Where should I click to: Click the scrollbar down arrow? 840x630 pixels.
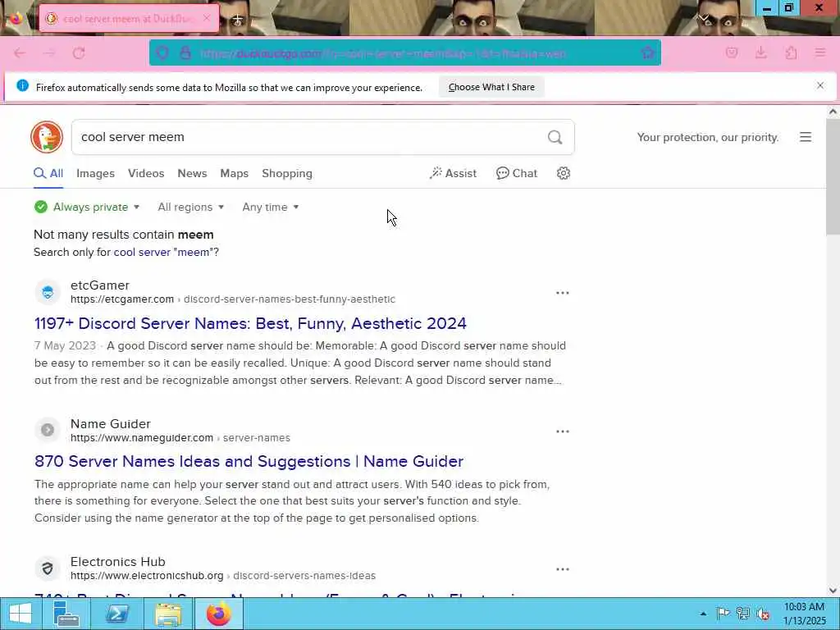833,591
